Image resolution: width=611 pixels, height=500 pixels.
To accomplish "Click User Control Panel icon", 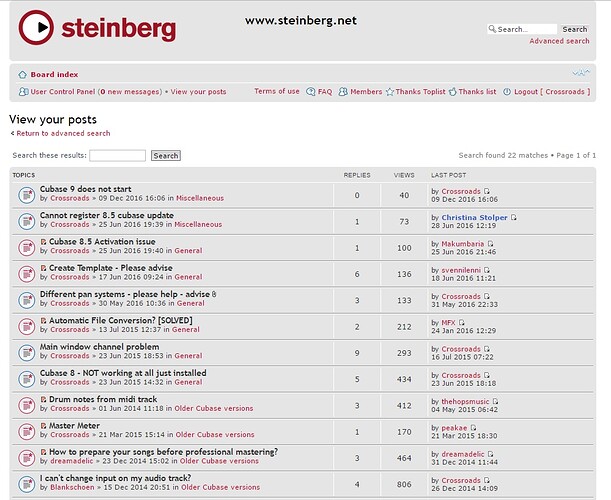I will pos(23,92).
